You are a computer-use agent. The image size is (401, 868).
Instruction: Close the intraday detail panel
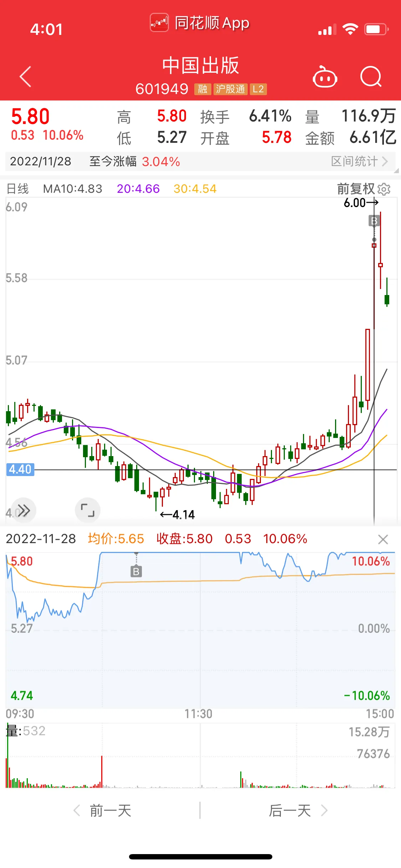(383, 539)
